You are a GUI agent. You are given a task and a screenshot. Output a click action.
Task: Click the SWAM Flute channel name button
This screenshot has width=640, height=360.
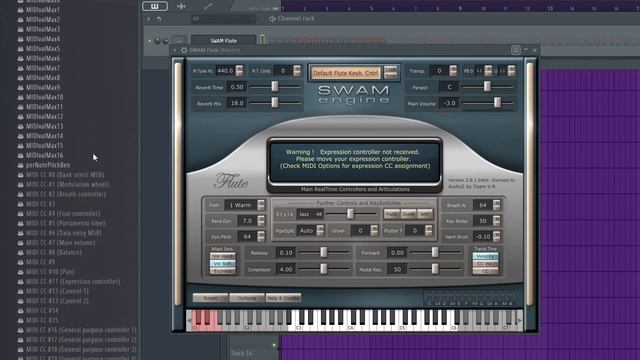coord(223,40)
